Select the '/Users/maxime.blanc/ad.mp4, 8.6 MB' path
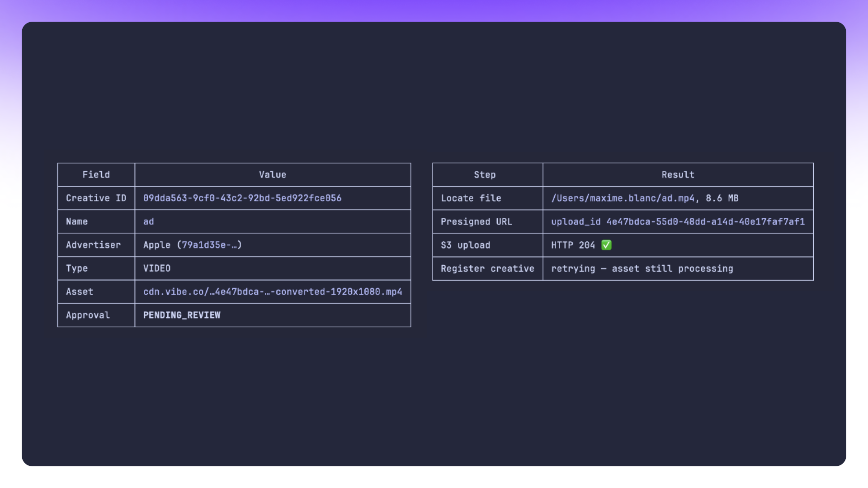Screen dimensions: 868x488 pos(645,198)
